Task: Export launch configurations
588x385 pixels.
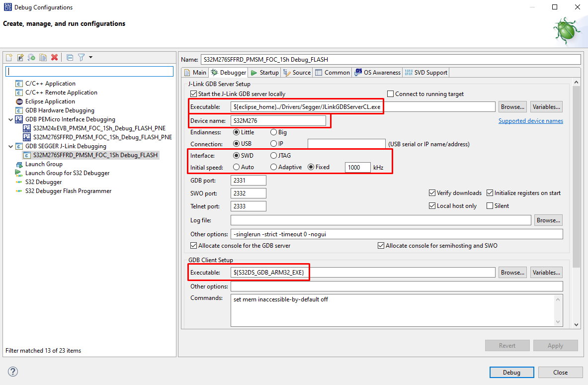Action: 31,57
